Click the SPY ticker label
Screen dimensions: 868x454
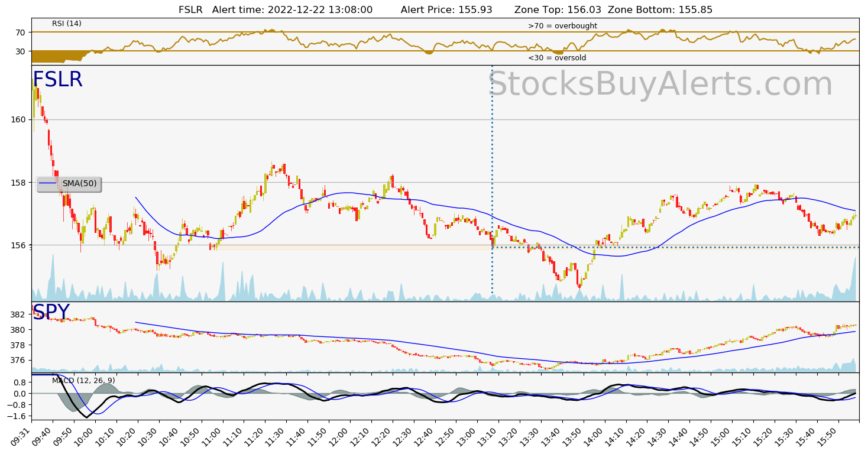click(x=51, y=312)
